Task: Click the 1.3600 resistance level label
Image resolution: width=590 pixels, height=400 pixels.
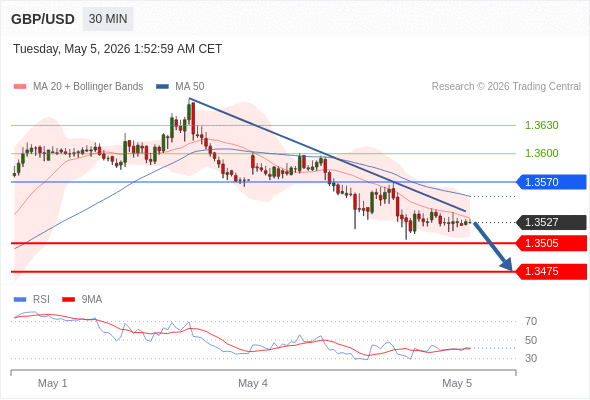Action: click(541, 154)
